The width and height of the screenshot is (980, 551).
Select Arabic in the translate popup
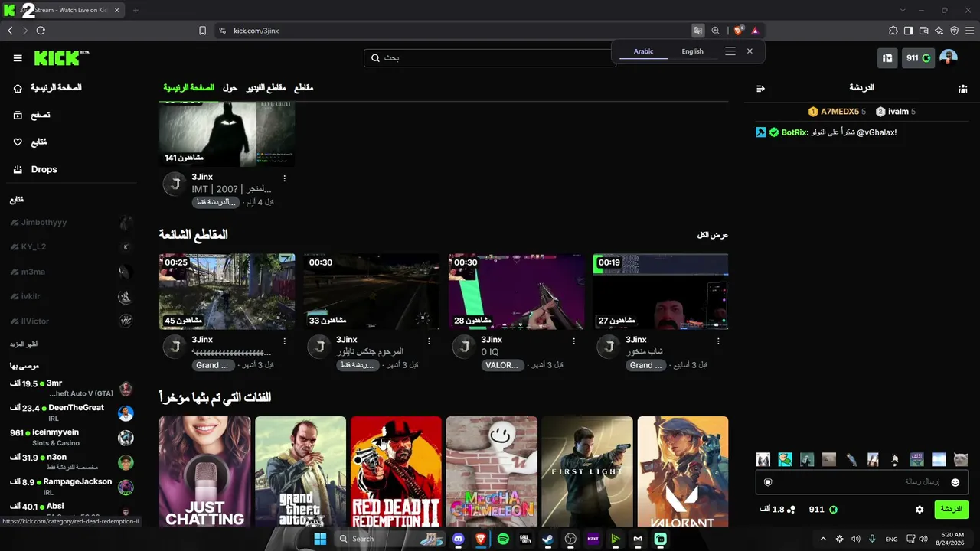tap(643, 51)
